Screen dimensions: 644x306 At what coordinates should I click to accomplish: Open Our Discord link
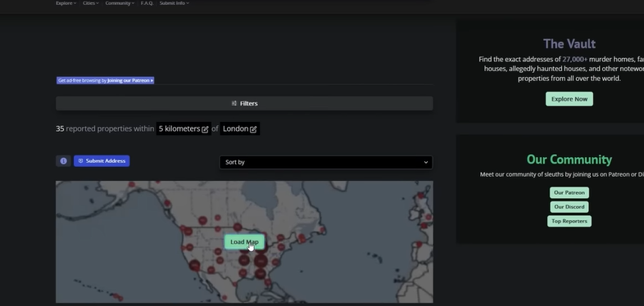tap(569, 207)
